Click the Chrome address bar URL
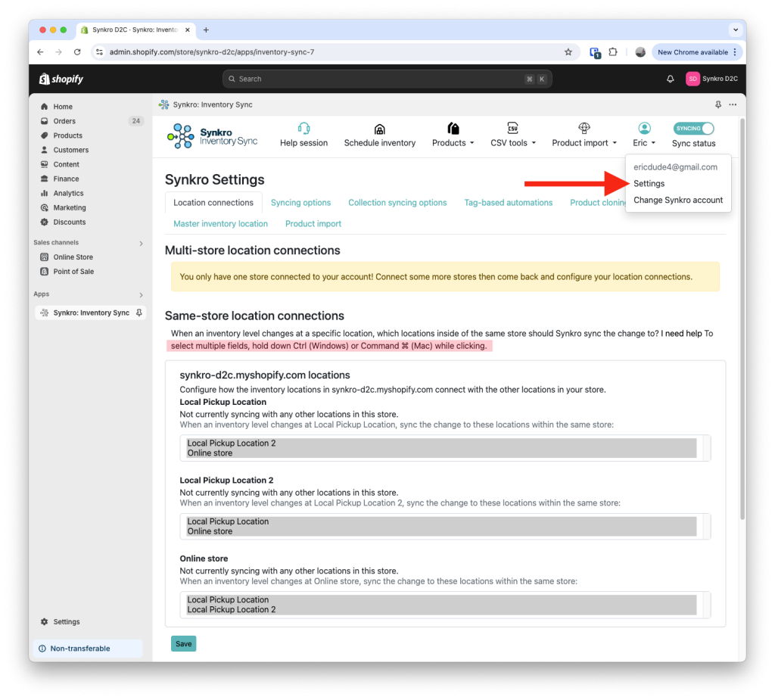Image resolution: width=775 pixels, height=700 pixels. (x=212, y=52)
